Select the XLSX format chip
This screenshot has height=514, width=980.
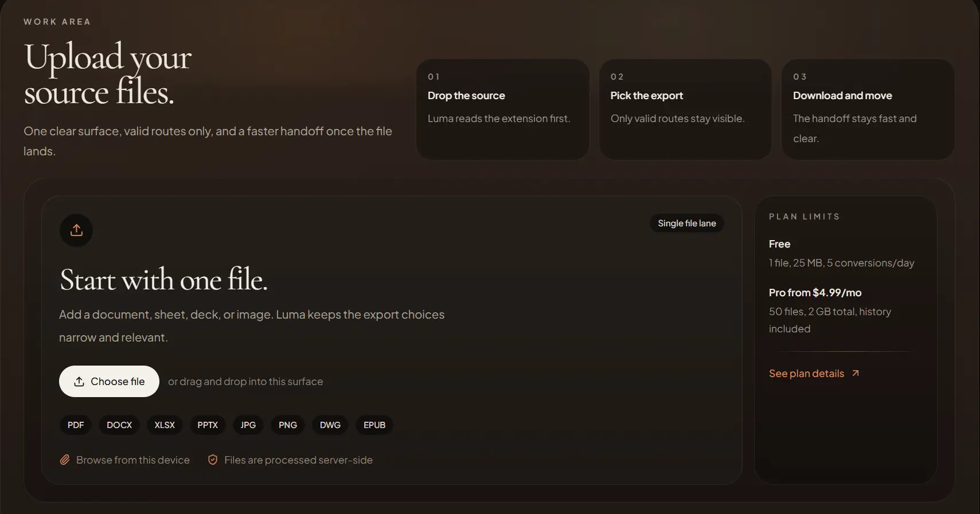coord(165,425)
